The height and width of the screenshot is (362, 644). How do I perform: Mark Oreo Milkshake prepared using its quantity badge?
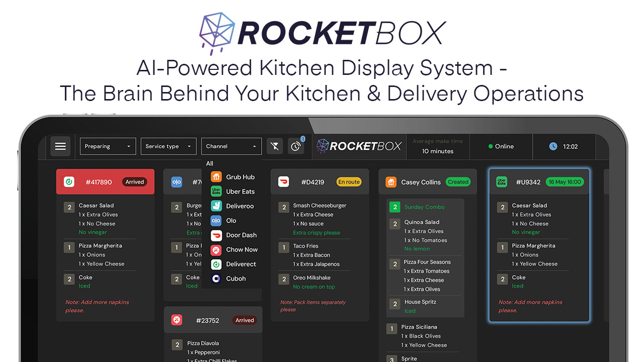(x=284, y=278)
